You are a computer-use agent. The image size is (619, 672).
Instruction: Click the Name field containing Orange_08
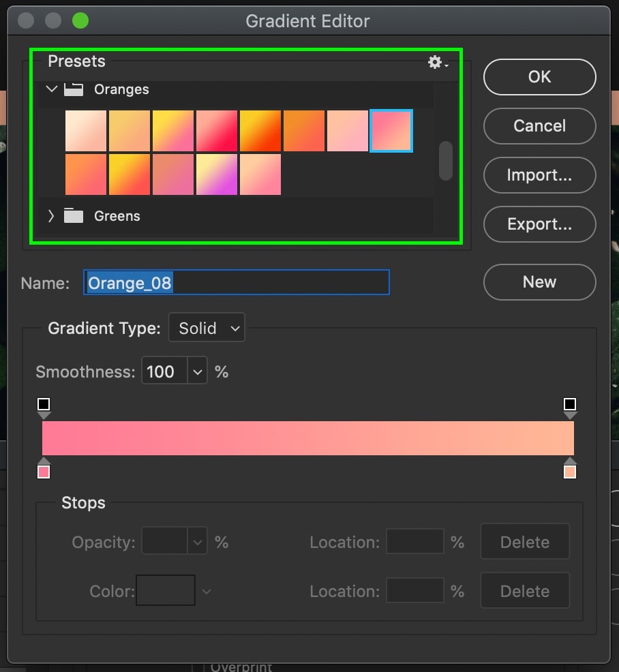236,282
